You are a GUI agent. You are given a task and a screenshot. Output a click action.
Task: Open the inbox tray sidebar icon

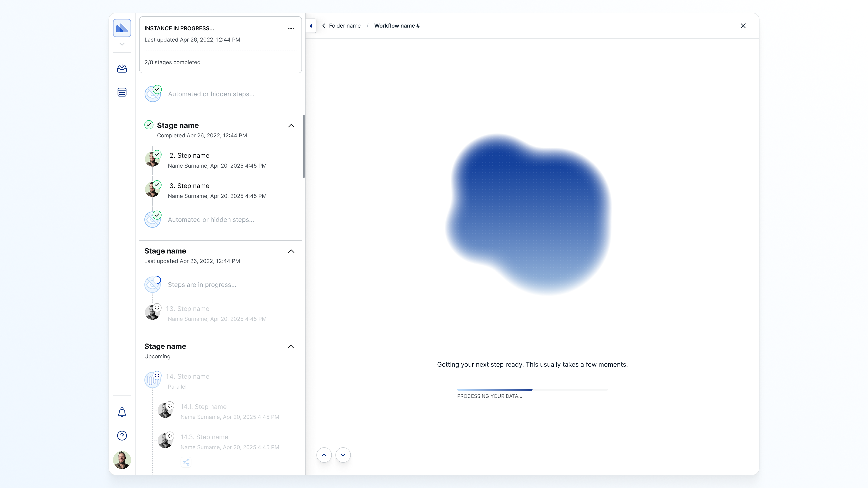tap(122, 68)
